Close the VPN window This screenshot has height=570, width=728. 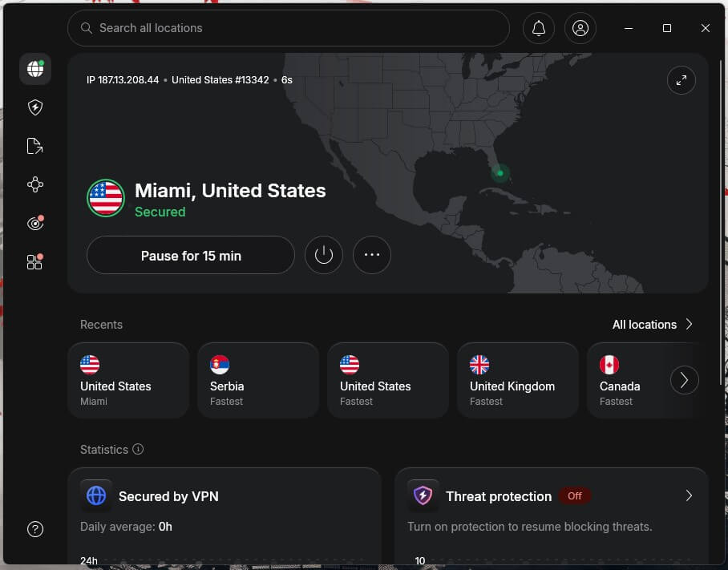[706, 28]
